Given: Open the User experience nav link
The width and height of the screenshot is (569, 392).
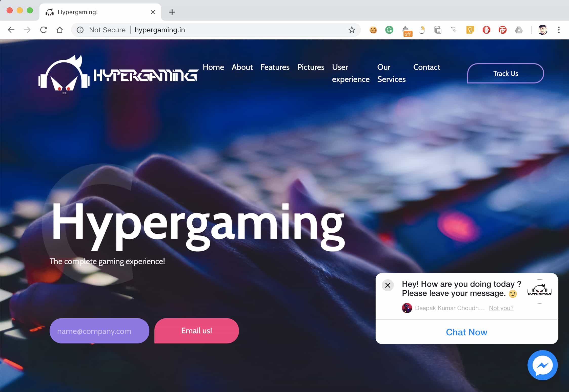Looking at the screenshot, I should (x=351, y=73).
